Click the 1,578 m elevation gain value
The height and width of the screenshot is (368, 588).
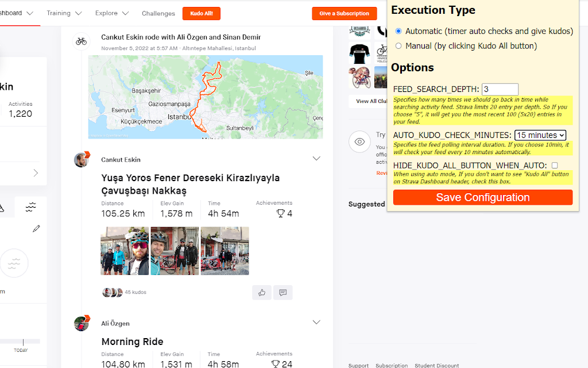click(177, 214)
